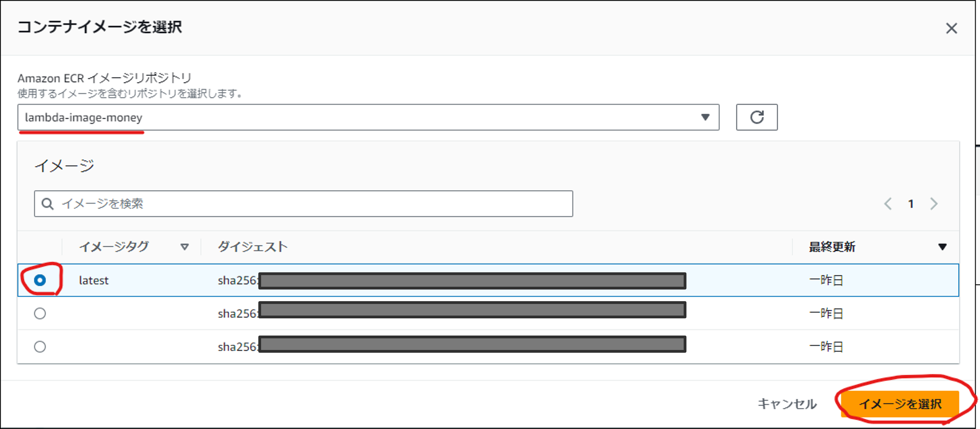Click the search magnifier icon
The image size is (980, 429).
[x=47, y=204]
